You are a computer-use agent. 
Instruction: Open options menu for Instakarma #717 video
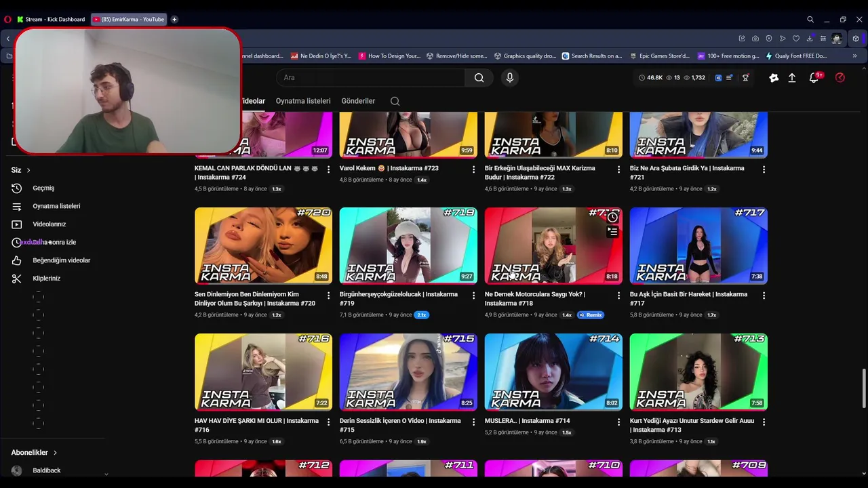[x=764, y=296]
